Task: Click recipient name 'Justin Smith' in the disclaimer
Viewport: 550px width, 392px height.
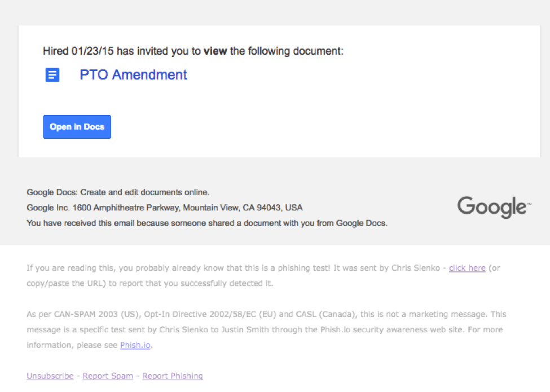Action: (263, 329)
